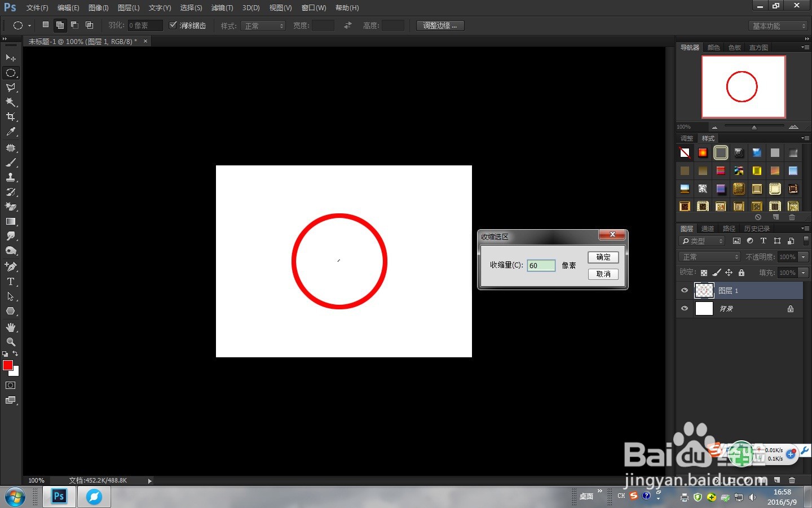The width and height of the screenshot is (812, 508).
Task: Select the Clone Stamp tool
Action: pos(11,177)
